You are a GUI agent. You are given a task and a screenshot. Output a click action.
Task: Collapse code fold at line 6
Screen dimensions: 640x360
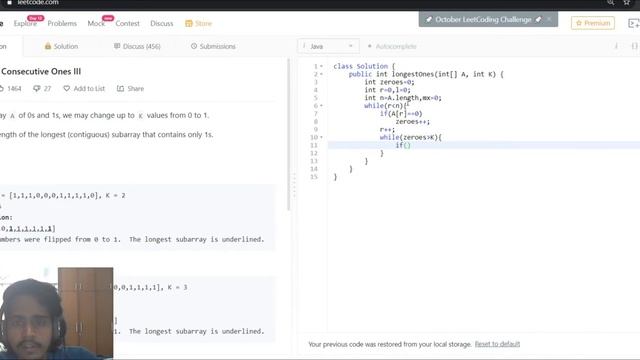click(x=321, y=106)
